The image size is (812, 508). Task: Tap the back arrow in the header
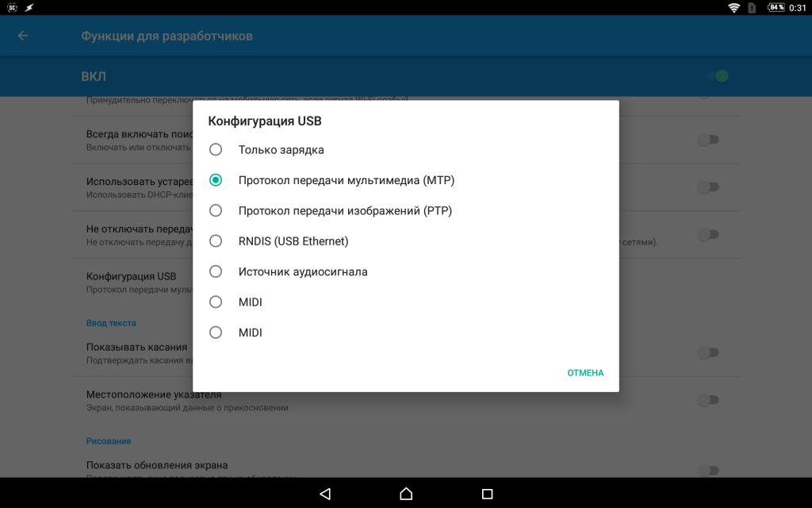pyautogui.click(x=23, y=36)
